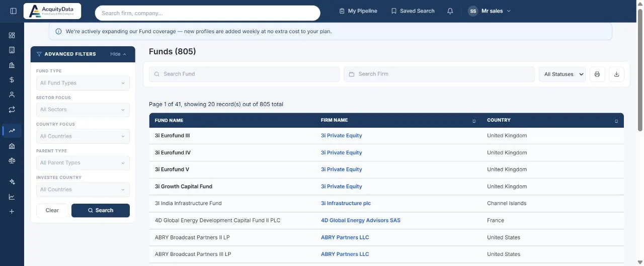
Task: Open My Pipeline
Action: [x=358, y=11]
